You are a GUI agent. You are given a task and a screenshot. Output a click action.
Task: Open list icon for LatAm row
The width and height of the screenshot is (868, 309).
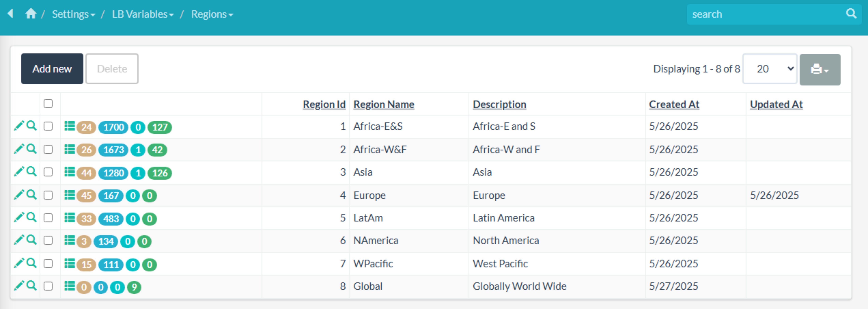(x=70, y=218)
